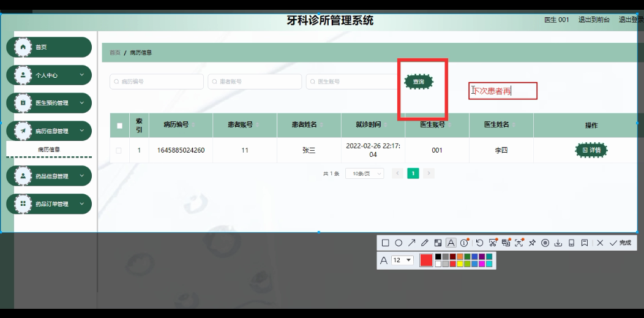Open the 医生预约管理 sidebar menu
644x318 pixels.
click(x=49, y=103)
